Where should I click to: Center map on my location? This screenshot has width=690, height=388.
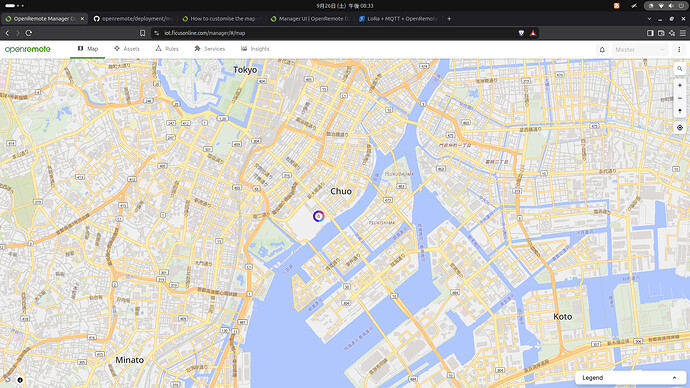679,128
